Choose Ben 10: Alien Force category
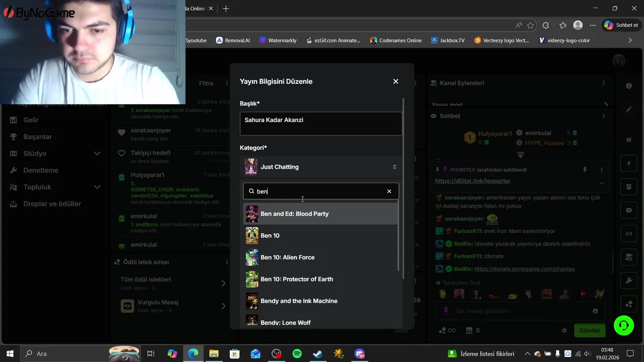The width and height of the screenshot is (644, 362). click(321, 257)
